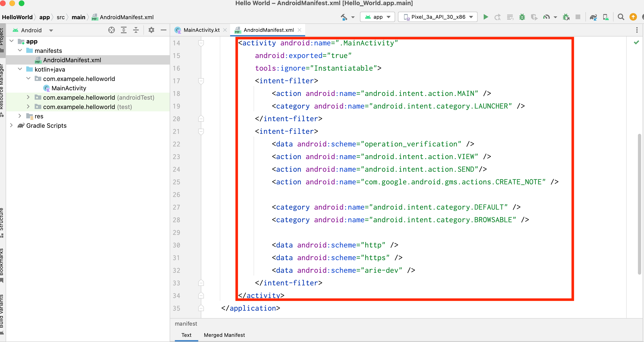Open the app run configuration dropdown

coord(377,17)
